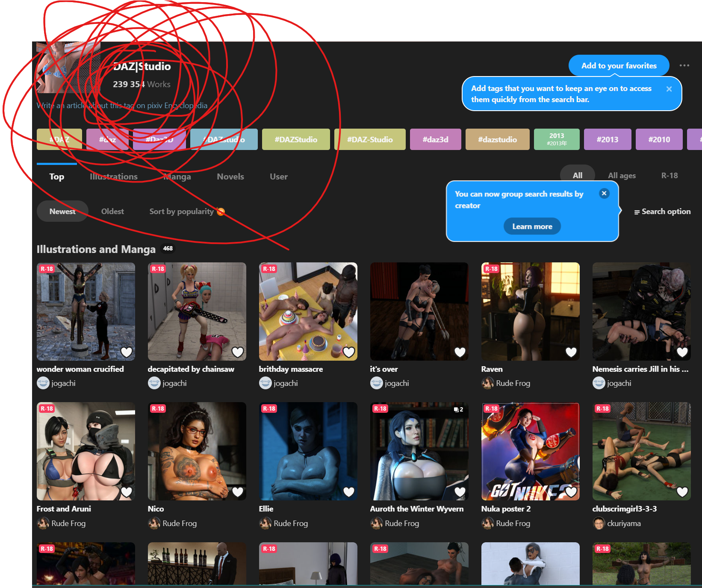Open the Novels tab
The width and height of the screenshot is (702, 588).
coord(230,176)
